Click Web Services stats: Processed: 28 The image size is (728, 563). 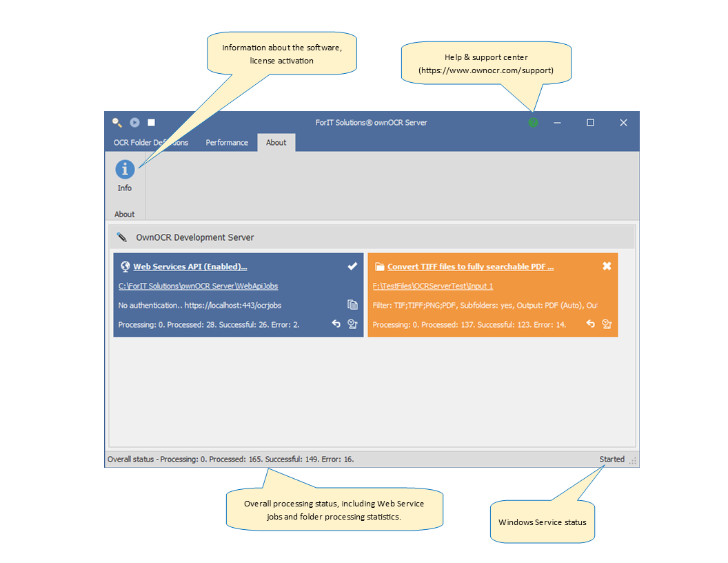[191, 325]
